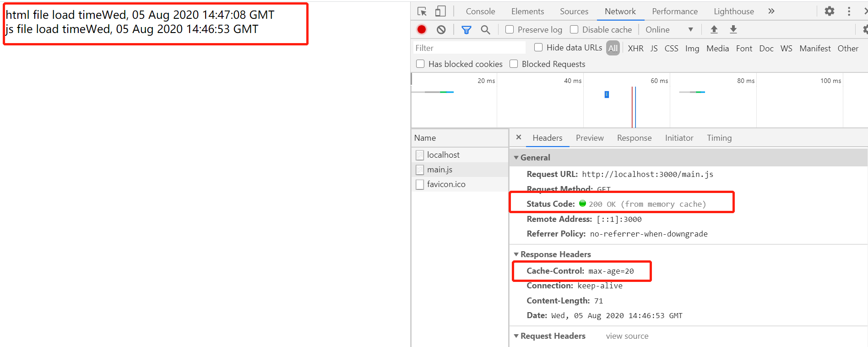This screenshot has height=347, width=868.
Task: Click the view source link
Action: (x=627, y=336)
